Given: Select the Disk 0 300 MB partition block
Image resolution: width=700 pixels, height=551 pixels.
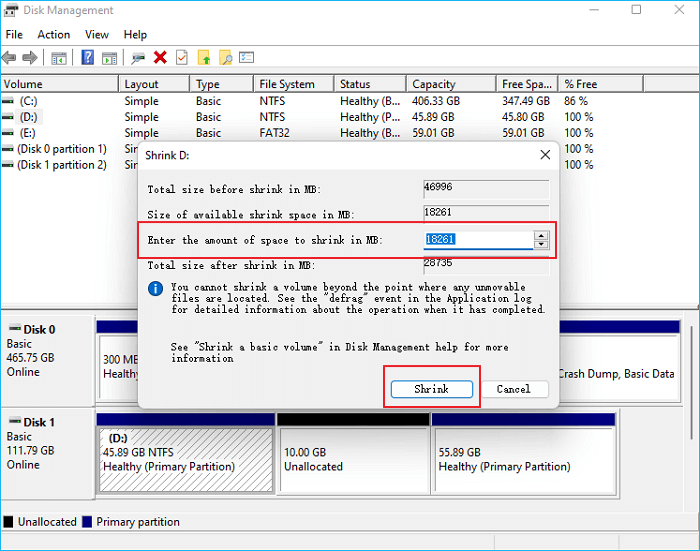Looking at the screenshot, I should [119, 367].
